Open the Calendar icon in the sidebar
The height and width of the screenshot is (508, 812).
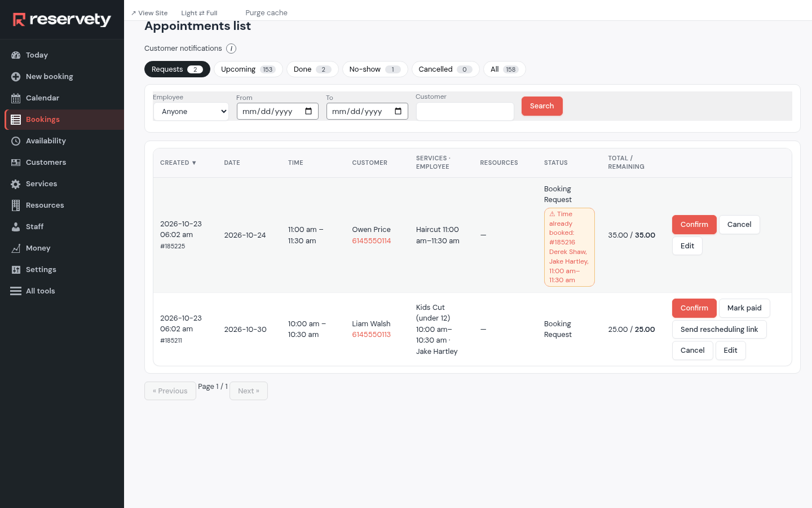(x=16, y=98)
